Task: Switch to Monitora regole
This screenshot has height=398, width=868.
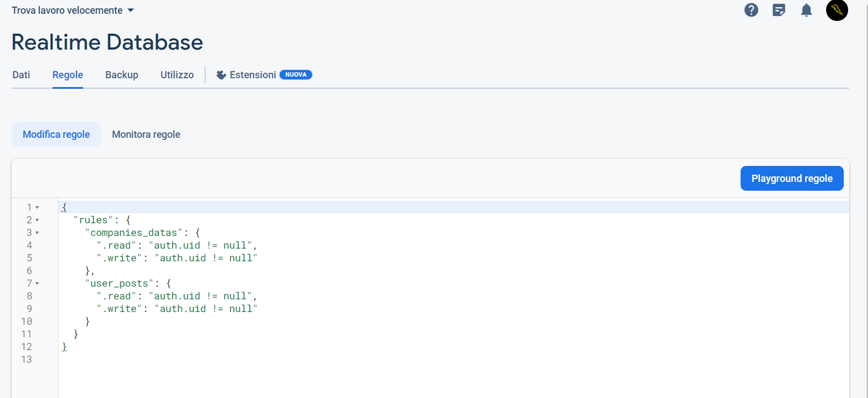Action: coord(146,135)
